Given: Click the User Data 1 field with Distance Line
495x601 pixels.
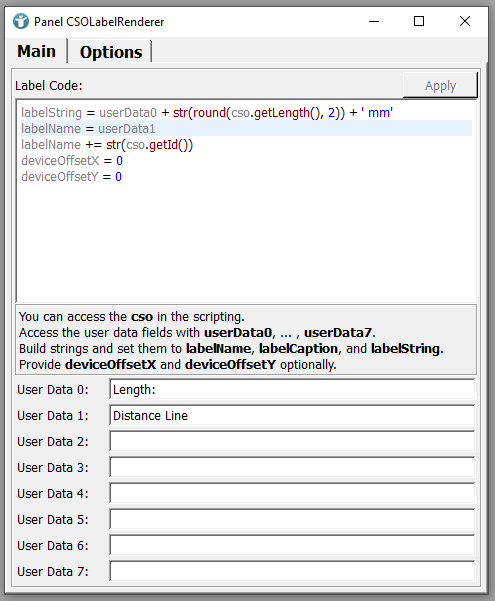Looking at the screenshot, I should [x=292, y=415].
